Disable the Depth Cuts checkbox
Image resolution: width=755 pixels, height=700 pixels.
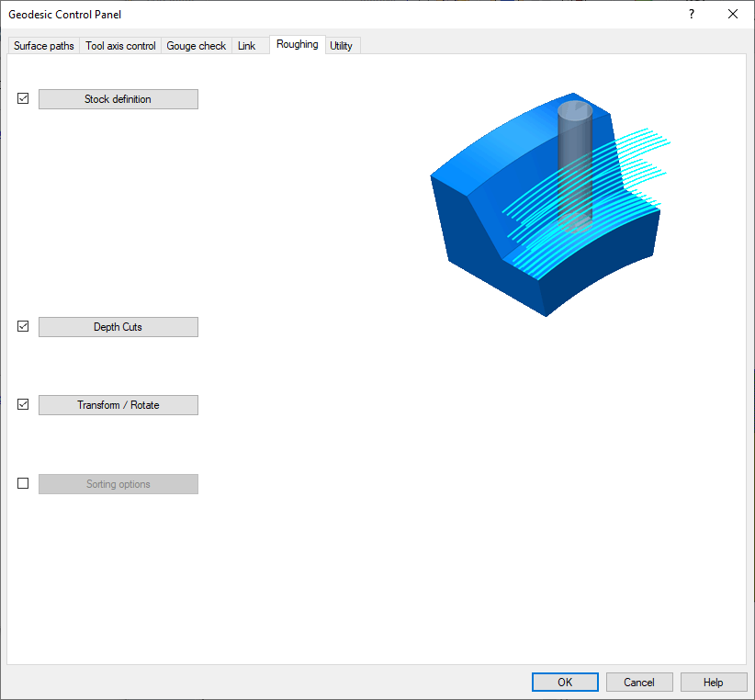pos(24,326)
